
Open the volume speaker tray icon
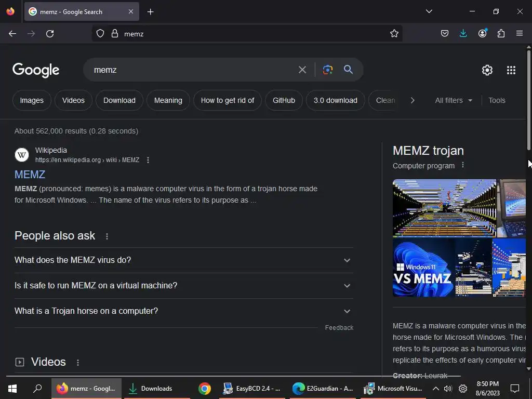click(448, 389)
